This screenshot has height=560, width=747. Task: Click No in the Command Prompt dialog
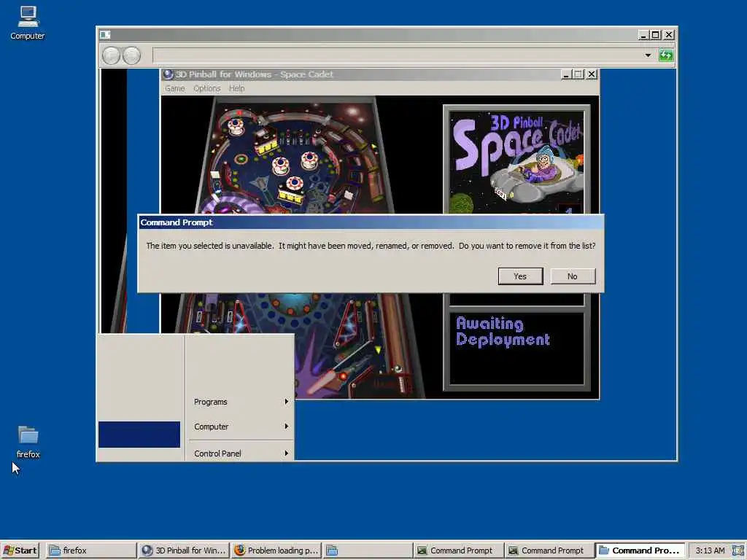tap(573, 276)
